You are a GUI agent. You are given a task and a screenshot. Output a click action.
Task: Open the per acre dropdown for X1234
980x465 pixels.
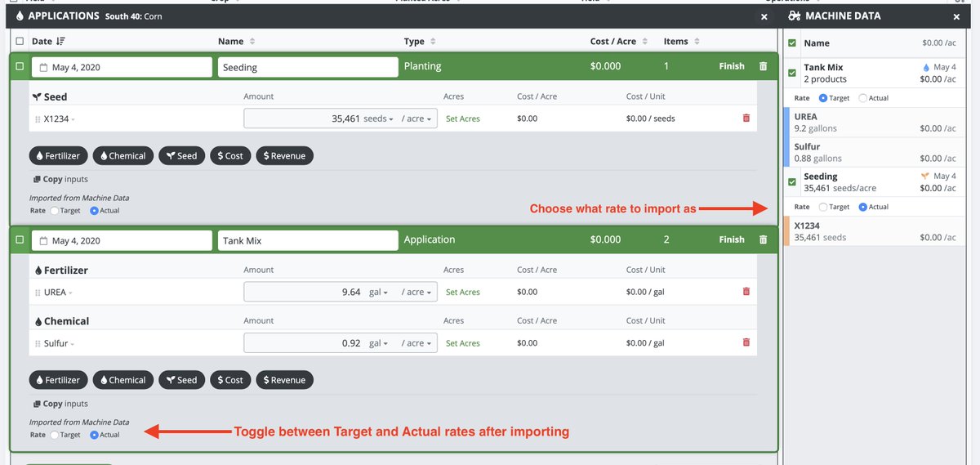(416, 118)
